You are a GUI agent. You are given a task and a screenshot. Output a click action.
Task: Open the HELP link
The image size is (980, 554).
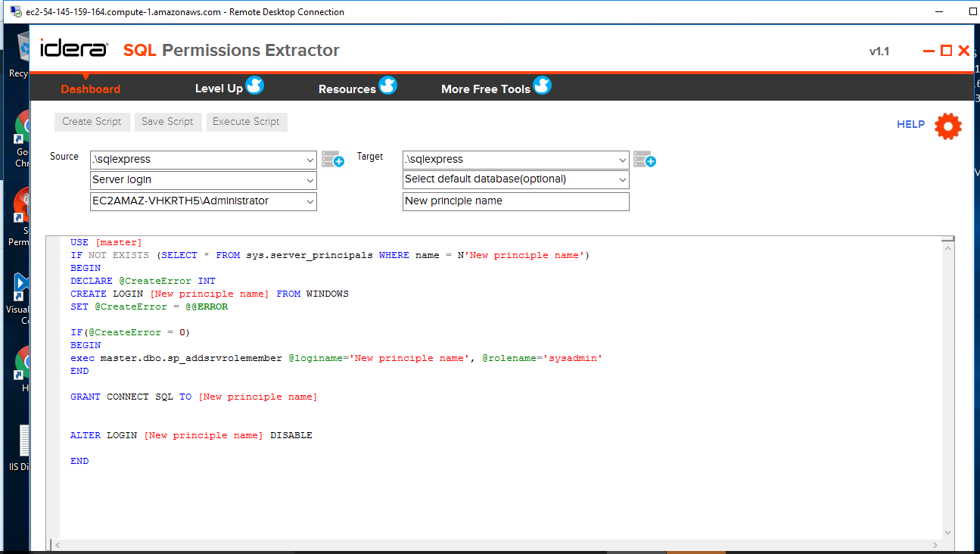910,124
